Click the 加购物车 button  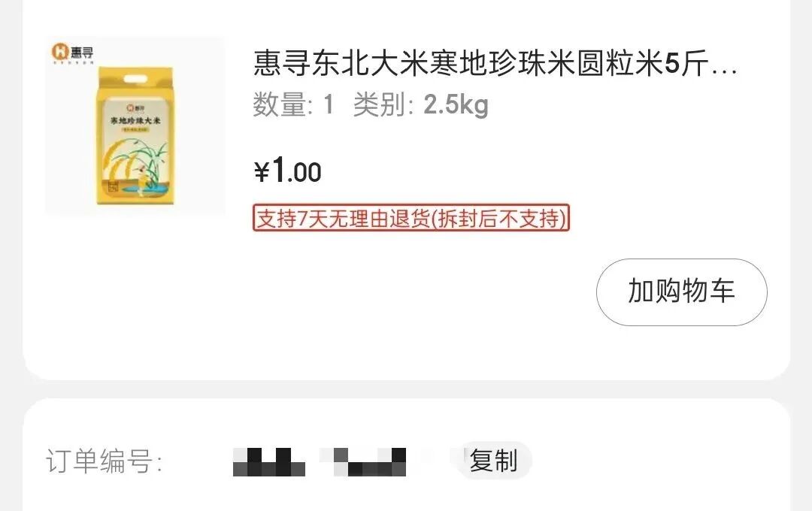tap(681, 292)
